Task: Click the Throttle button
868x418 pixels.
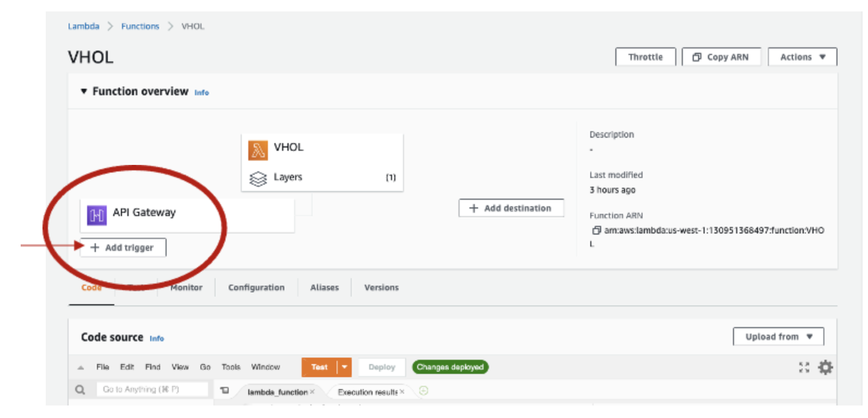Action: coord(645,57)
